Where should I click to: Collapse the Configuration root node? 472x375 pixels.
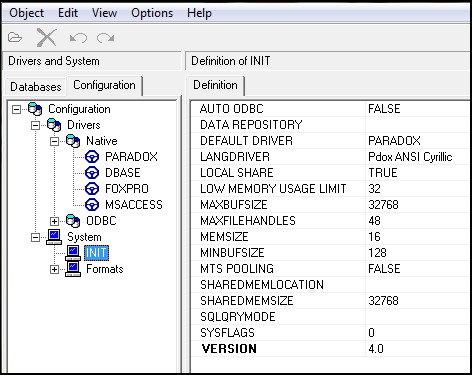(16, 109)
